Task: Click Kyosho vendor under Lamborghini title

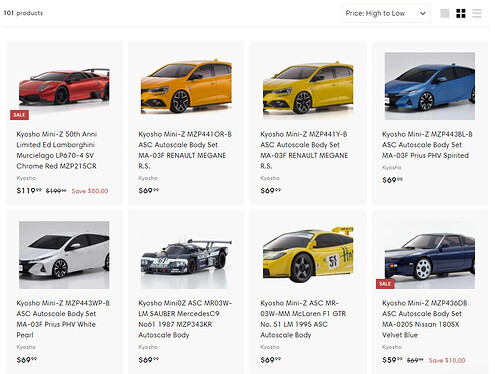Action: (26, 178)
